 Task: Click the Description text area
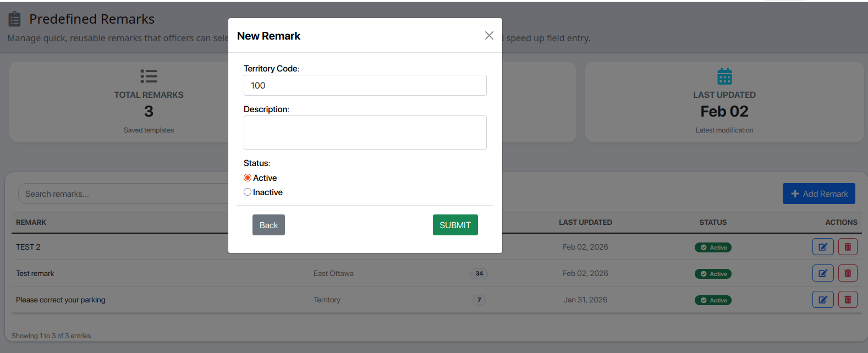click(x=365, y=133)
